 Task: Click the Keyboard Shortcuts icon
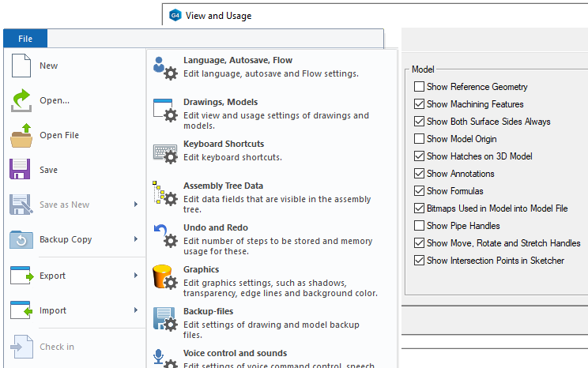click(164, 152)
